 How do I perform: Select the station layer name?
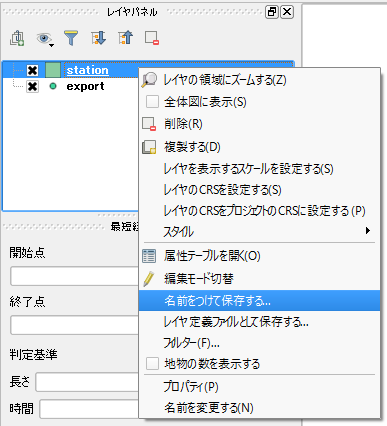click(x=87, y=70)
